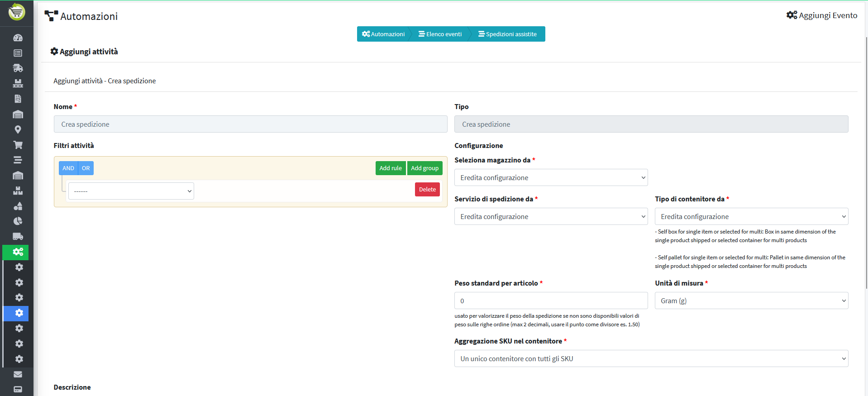Go to Elenco eventi breadcrumb tab
This screenshot has width=868, height=396.
(x=440, y=34)
